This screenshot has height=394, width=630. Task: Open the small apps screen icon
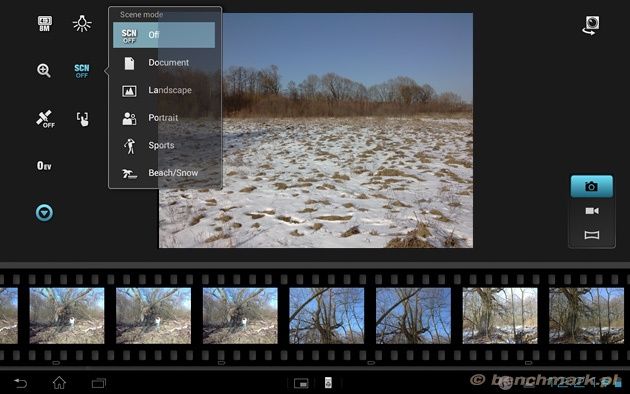pos(301,384)
